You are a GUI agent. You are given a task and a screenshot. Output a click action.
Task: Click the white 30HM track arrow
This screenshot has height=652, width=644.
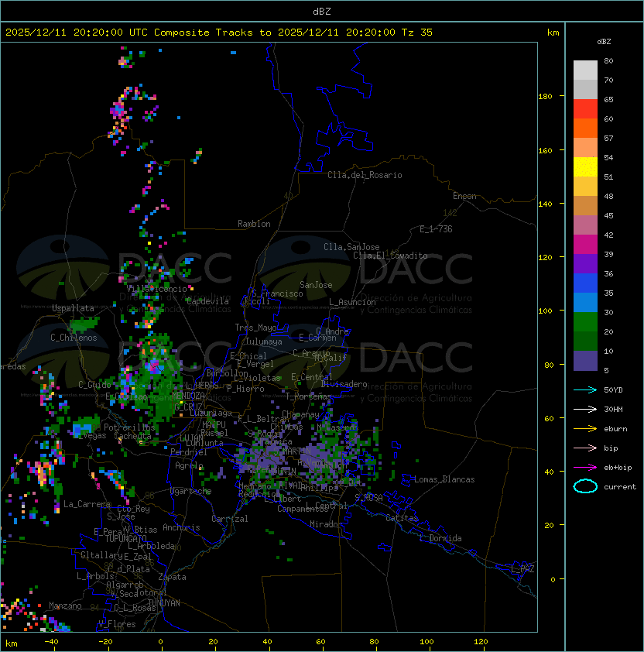click(x=585, y=409)
